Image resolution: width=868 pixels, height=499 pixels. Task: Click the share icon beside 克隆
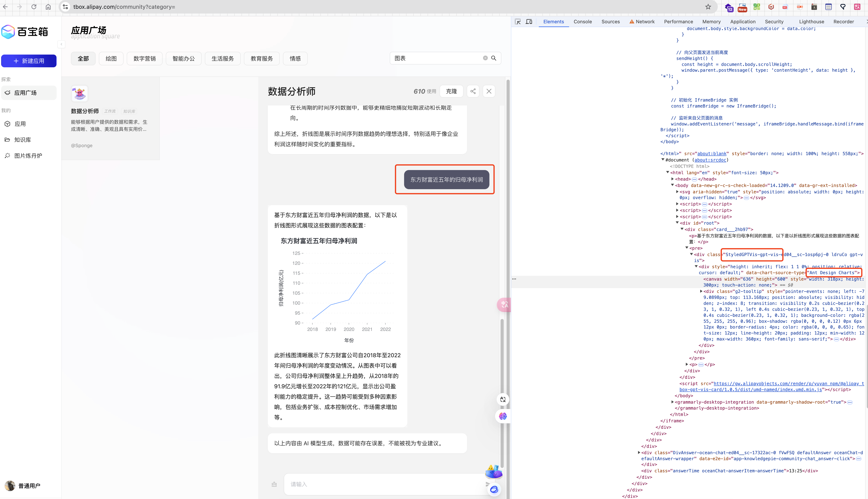(x=473, y=91)
